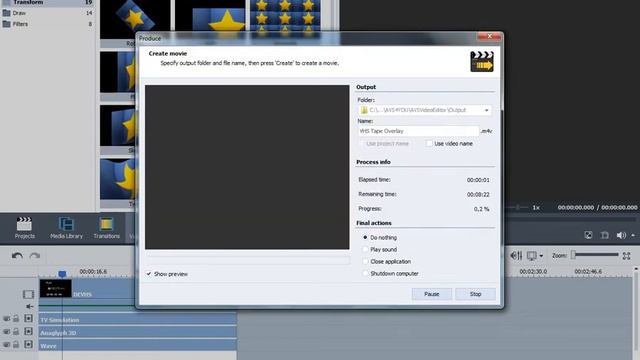The image size is (640, 360).
Task: Click the effect icon of Anaglyph 3D track
Action: click(x=28, y=331)
